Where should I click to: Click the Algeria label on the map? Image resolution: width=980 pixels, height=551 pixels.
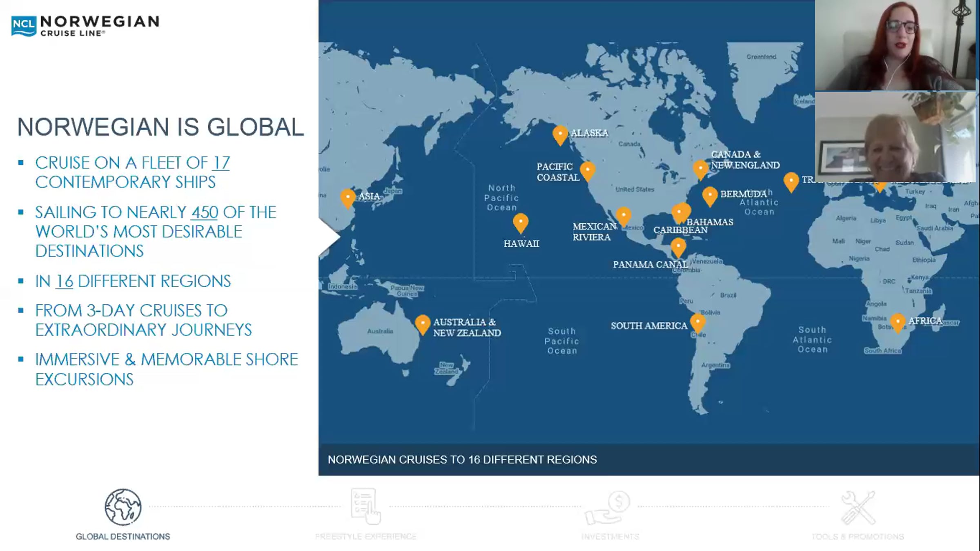[x=846, y=218]
